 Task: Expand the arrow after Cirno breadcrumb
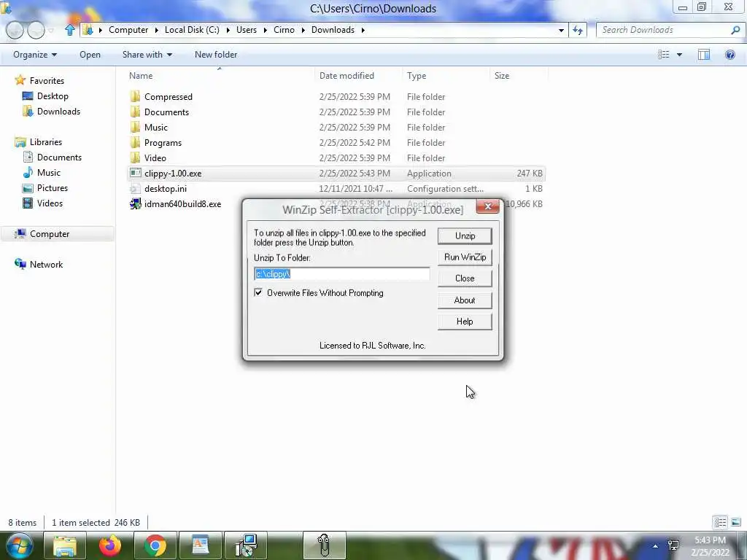(x=303, y=30)
